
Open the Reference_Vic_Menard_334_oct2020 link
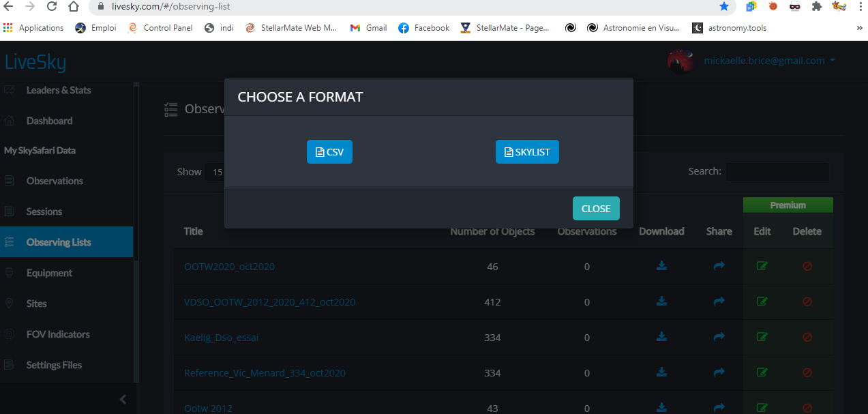(265, 373)
